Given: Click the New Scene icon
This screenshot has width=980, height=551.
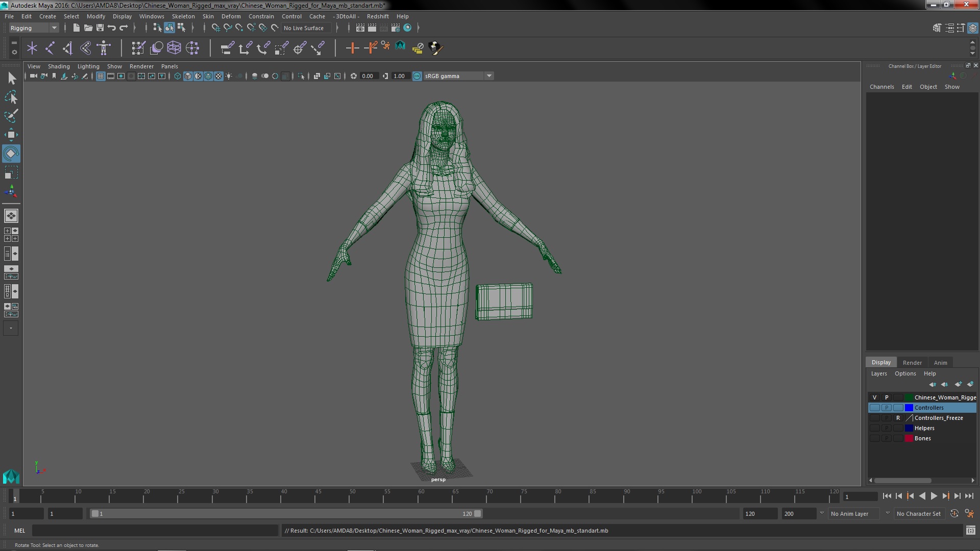Looking at the screenshot, I should (76, 28).
